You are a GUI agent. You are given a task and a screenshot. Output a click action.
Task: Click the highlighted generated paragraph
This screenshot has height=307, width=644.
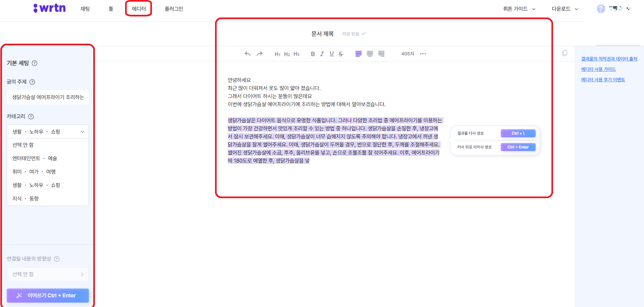click(335, 140)
